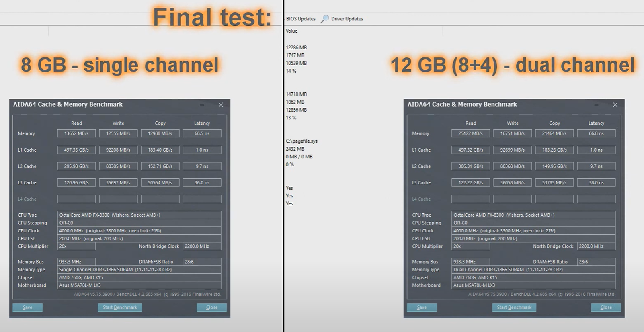Click the 149.95 GB/s L2 copy value

[x=554, y=166]
